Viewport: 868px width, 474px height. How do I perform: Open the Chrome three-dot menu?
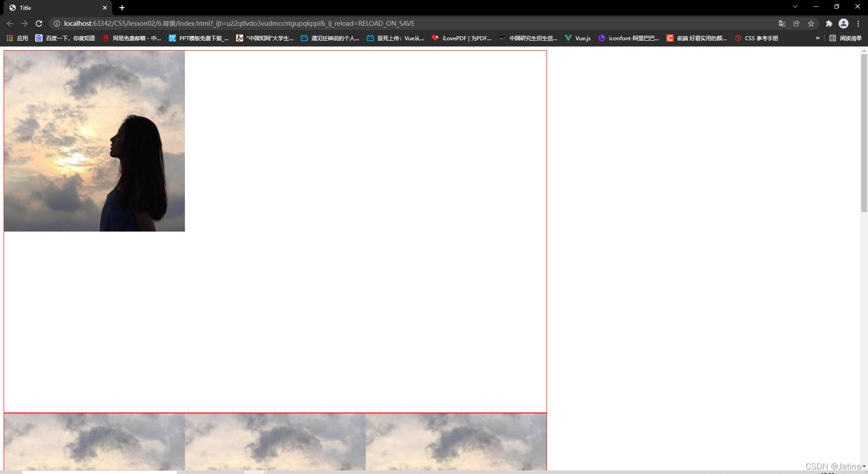coord(858,24)
